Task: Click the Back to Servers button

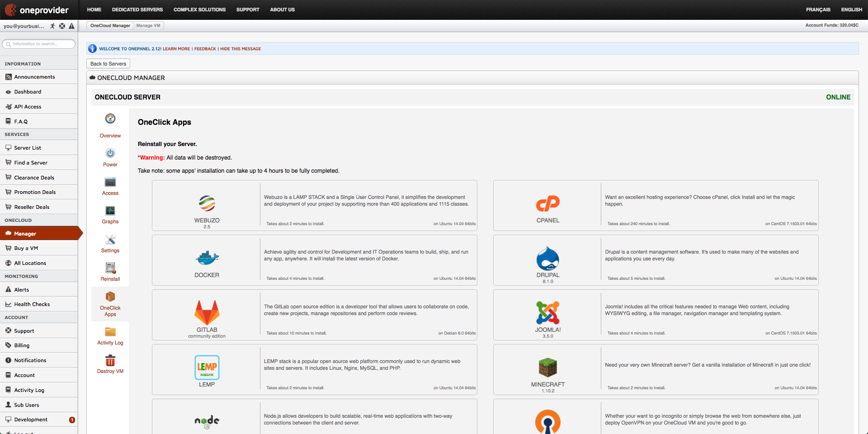Action: (x=108, y=64)
